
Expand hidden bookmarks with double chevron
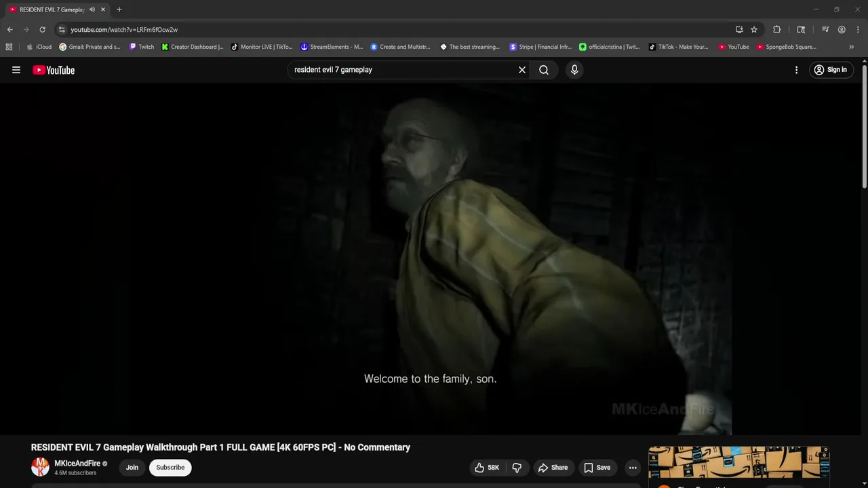point(852,47)
